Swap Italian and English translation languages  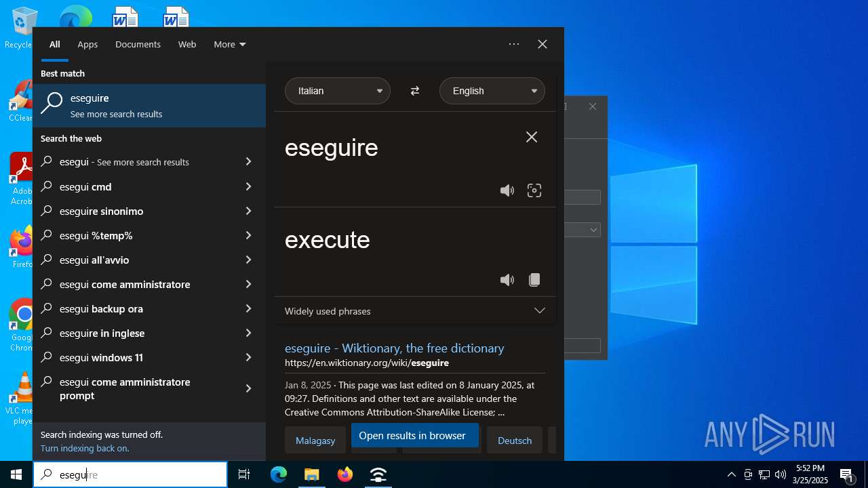click(415, 91)
